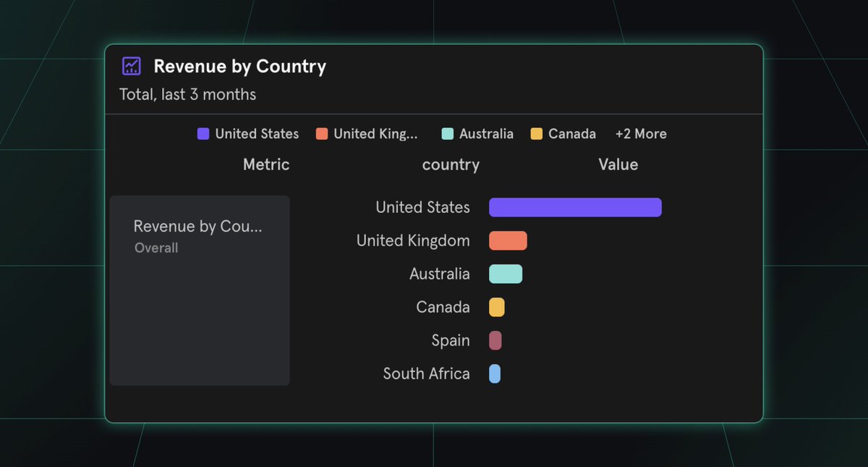
Task: Click the purple United States legend swatch
Action: tap(203, 134)
